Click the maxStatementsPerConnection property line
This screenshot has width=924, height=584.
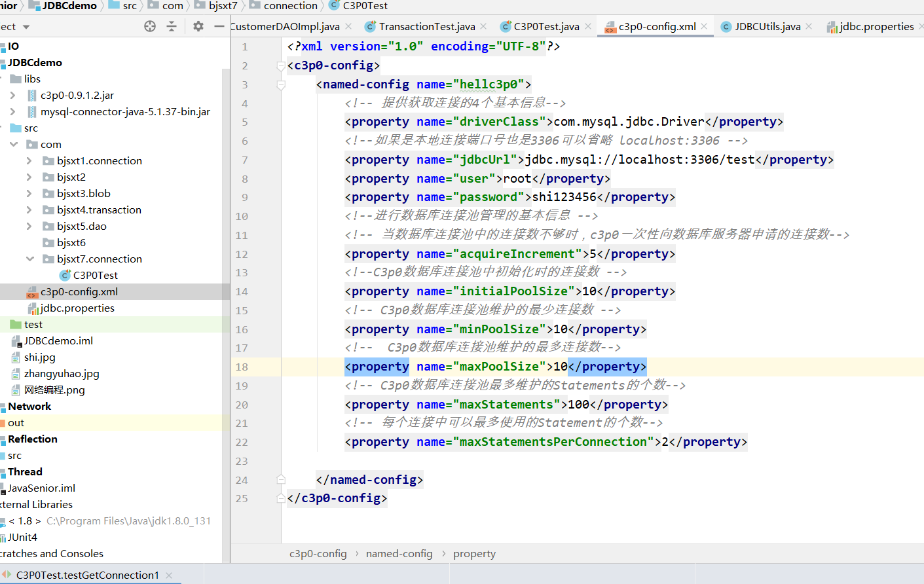[546, 442]
